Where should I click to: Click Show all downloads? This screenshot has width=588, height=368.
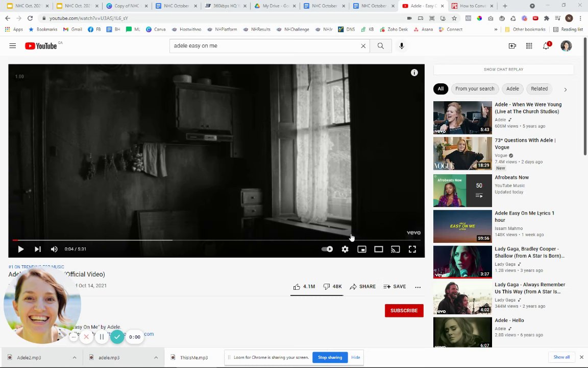point(561,357)
